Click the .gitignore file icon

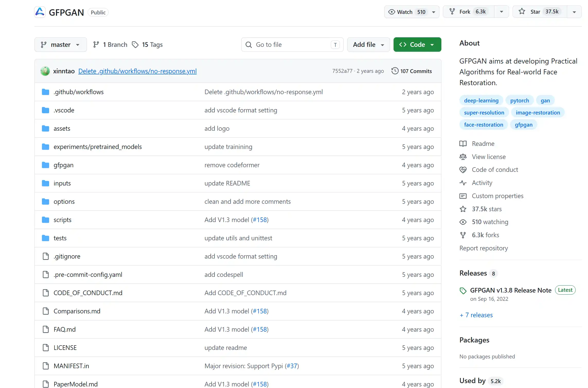[x=46, y=256]
